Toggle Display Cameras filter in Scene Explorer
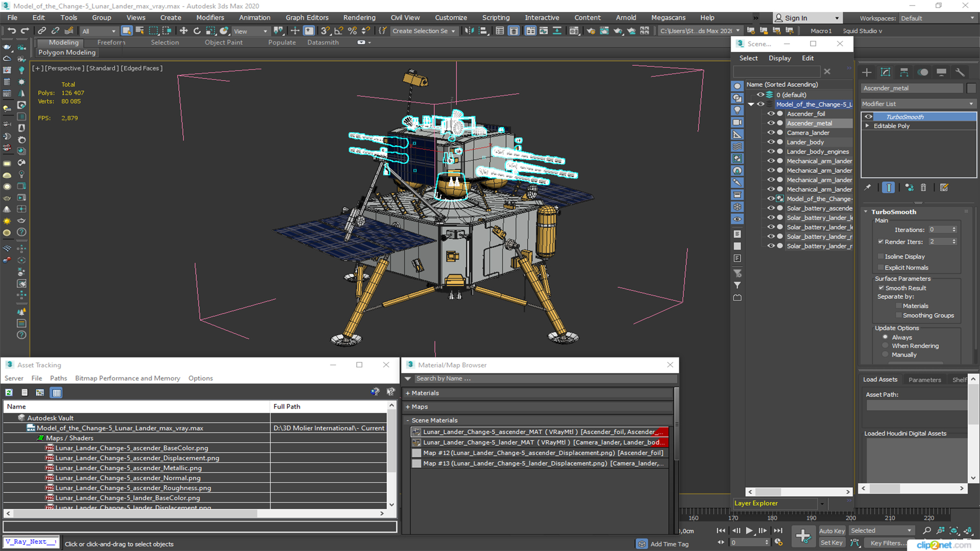 click(737, 122)
